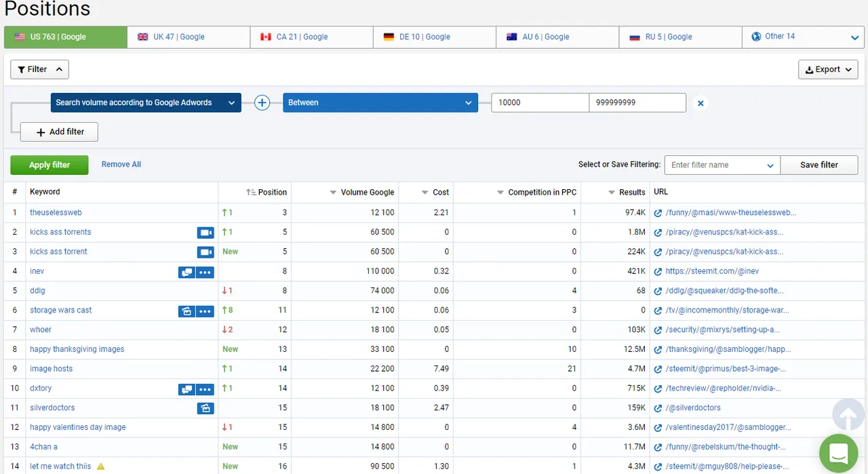
Task: Open the green chat support bubble
Action: pos(838,453)
